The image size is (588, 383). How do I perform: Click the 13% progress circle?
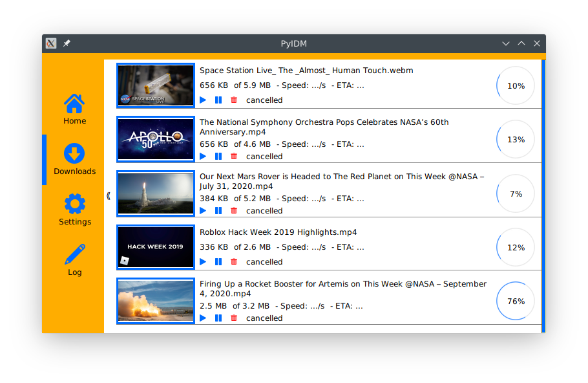pos(516,139)
